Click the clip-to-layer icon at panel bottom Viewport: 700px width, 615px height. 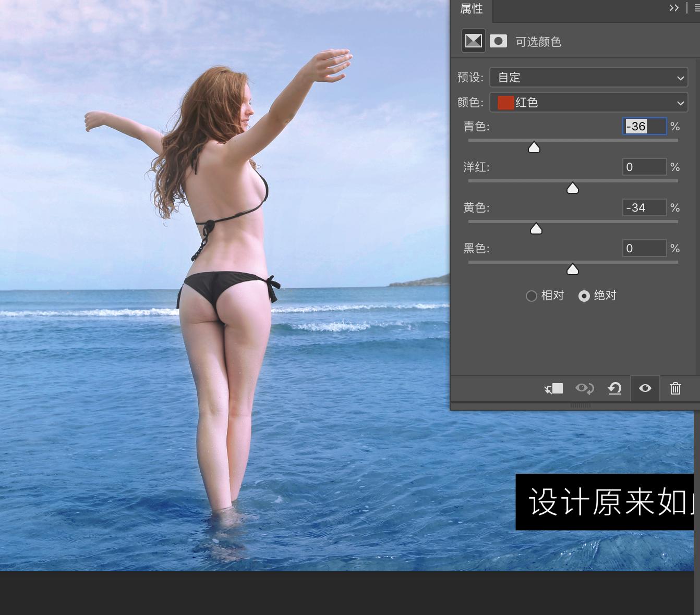coord(554,388)
